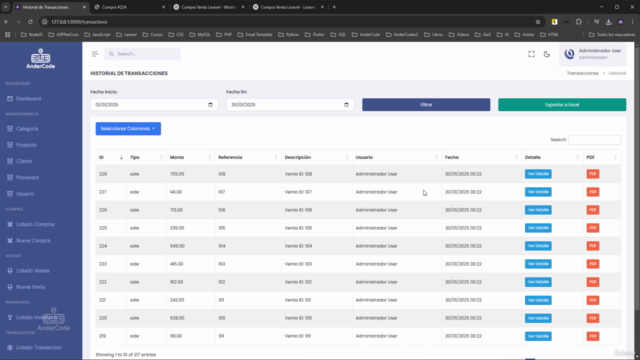Viewport: 640px width, 360px height.
Task: Sort table by ID column
Action: click(x=111, y=157)
